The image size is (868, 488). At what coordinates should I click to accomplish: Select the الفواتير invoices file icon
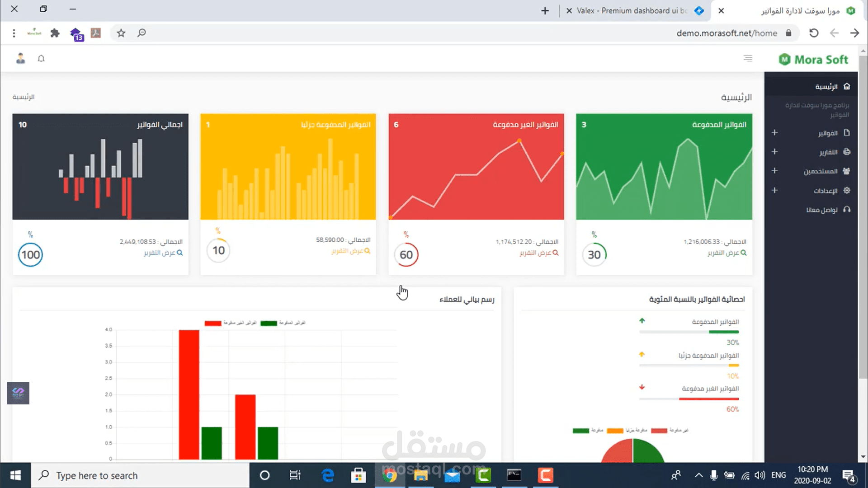coord(847,132)
